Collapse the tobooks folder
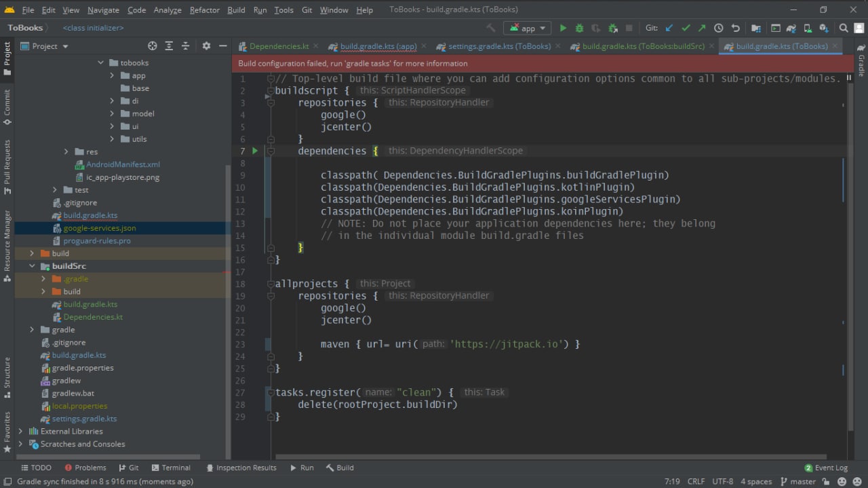Viewport: 868px width, 488px height. tap(101, 62)
